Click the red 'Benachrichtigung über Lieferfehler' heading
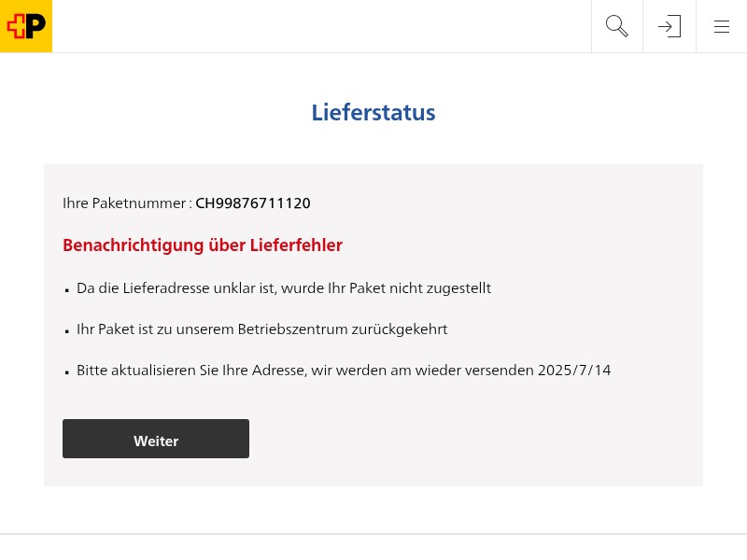The width and height of the screenshot is (747, 560). (203, 245)
